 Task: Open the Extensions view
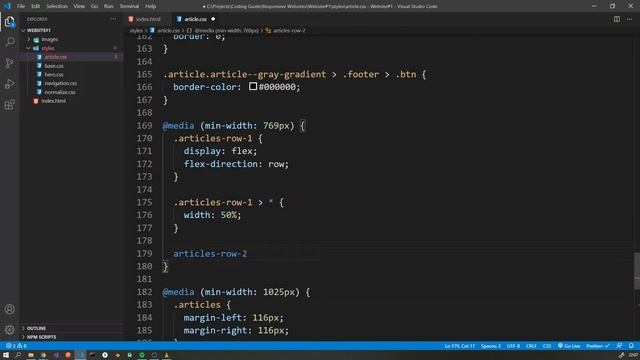[x=9, y=104]
